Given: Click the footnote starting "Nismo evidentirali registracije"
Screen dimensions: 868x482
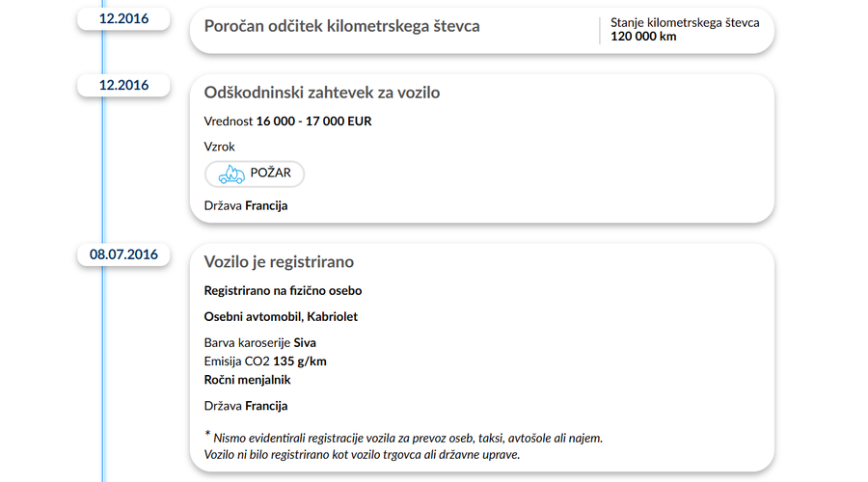Looking at the screenshot, I should 407,438.
